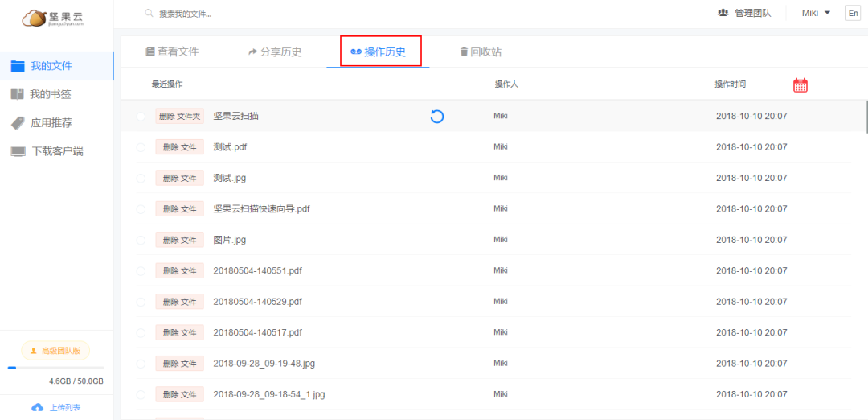This screenshot has height=420, width=868.
Task: Click the 删除 文件夹 tag on first row
Action: [x=180, y=117]
